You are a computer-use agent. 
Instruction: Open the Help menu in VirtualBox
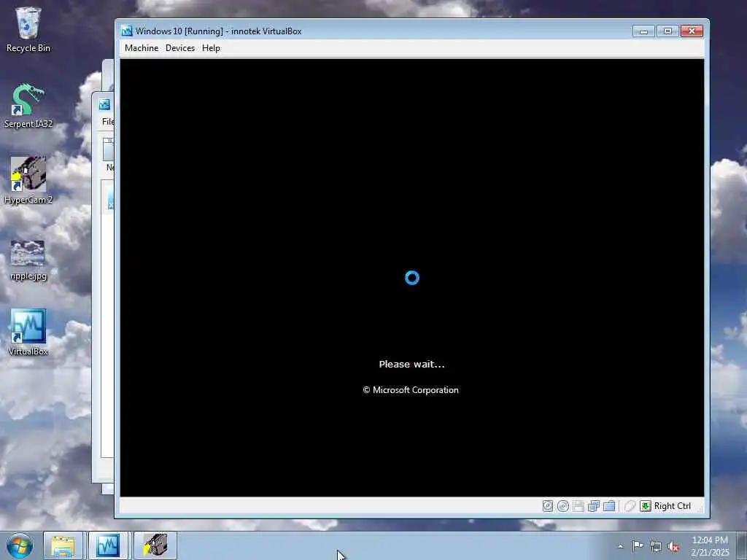click(211, 48)
